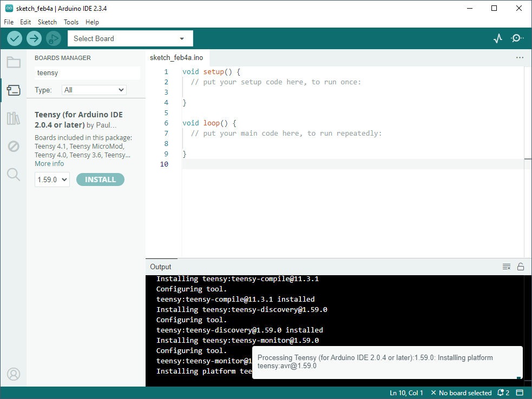Click line number 6 in gutter
Screen dimensions: 532x399
coord(166,123)
